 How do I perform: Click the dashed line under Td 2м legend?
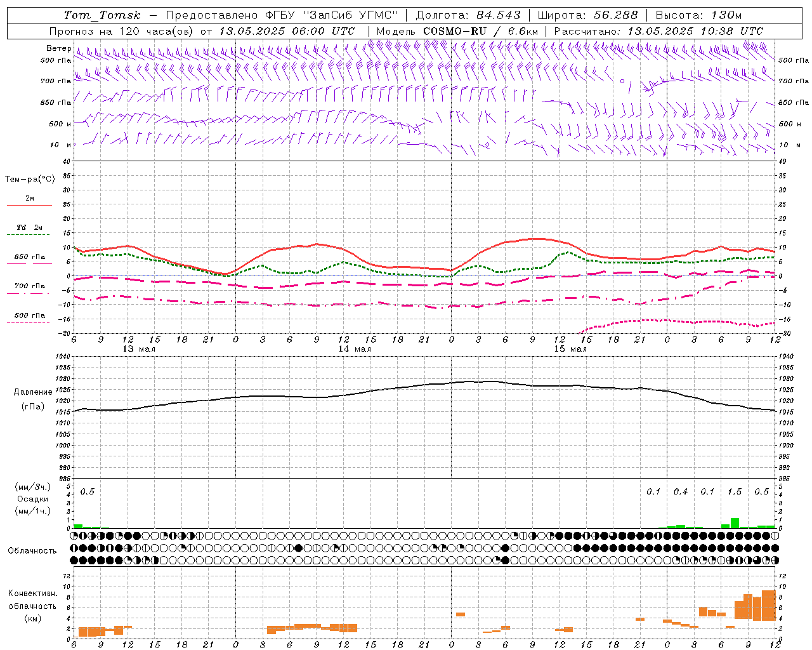click(x=28, y=235)
